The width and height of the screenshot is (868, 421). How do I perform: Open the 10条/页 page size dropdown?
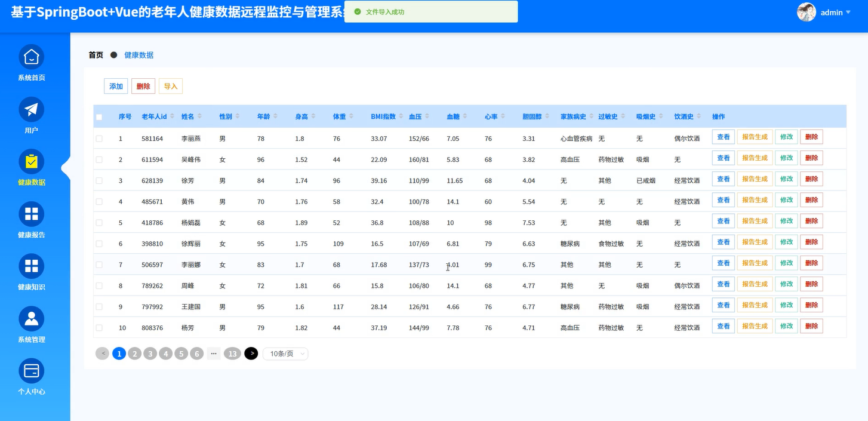[x=285, y=354]
